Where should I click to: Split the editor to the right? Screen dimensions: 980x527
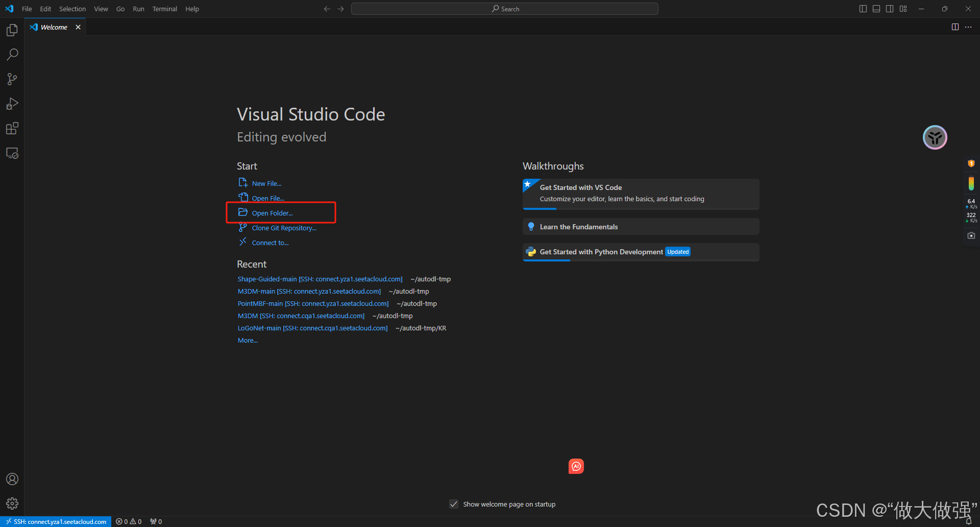click(955, 27)
